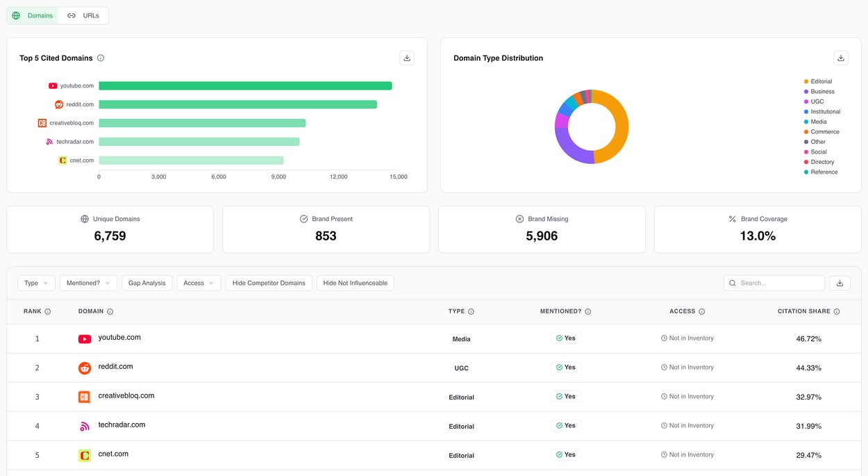Click Creative Bloq logo in chart axis
The image size is (868, 476).
point(42,123)
